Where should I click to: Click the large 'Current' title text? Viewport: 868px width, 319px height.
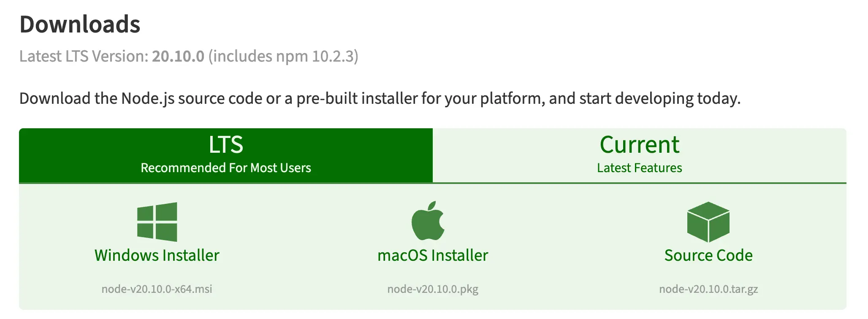point(639,145)
